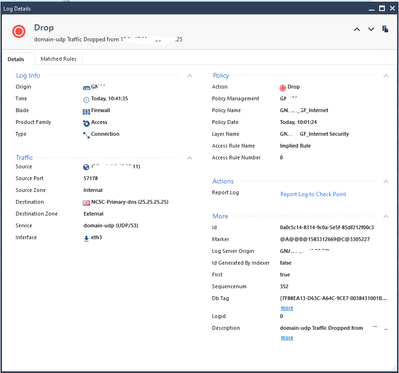Collapse the Policy section
Screen dimensions: 399x373
click(x=386, y=76)
